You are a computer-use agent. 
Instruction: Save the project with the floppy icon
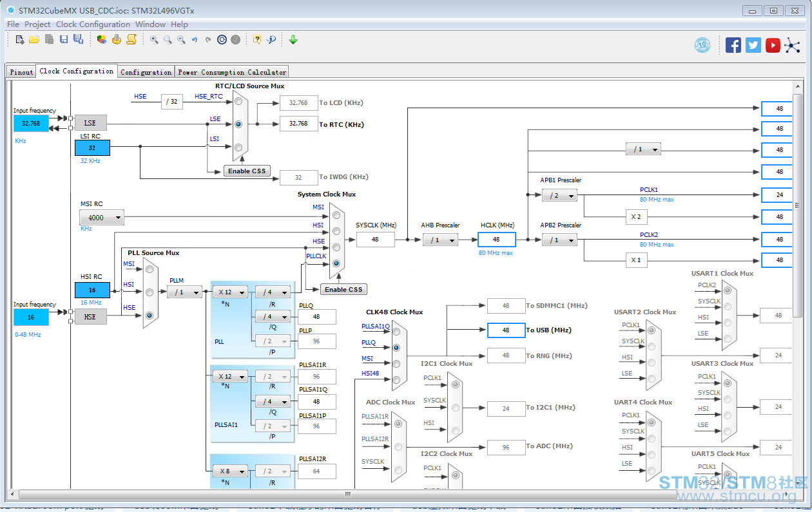(x=64, y=39)
